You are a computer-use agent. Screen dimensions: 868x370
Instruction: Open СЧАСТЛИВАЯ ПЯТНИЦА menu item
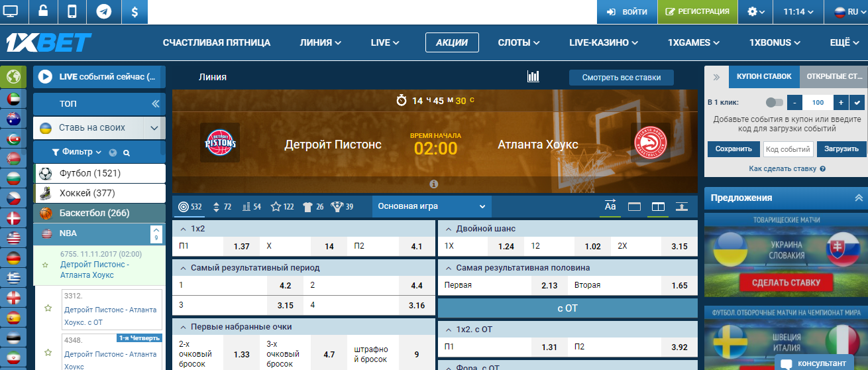pos(217,42)
